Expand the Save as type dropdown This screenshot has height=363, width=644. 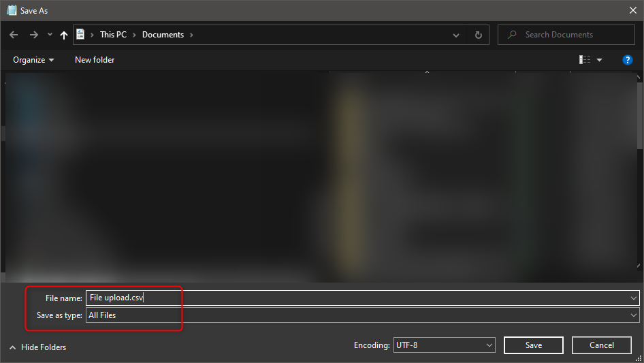pyautogui.click(x=362, y=315)
